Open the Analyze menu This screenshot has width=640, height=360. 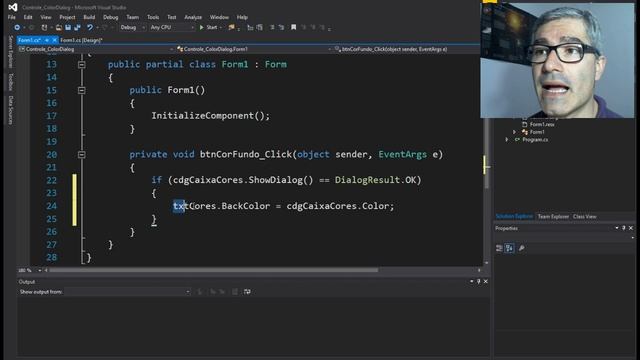tap(193, 17)
